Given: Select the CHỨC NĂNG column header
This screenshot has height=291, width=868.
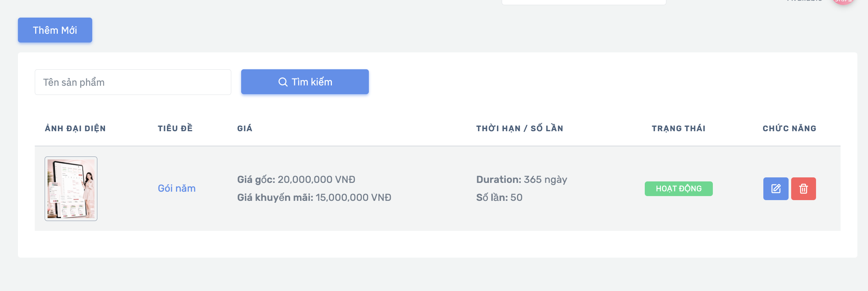Looking at the screenshot, I should pyautogui.click(x=790, y=128).
